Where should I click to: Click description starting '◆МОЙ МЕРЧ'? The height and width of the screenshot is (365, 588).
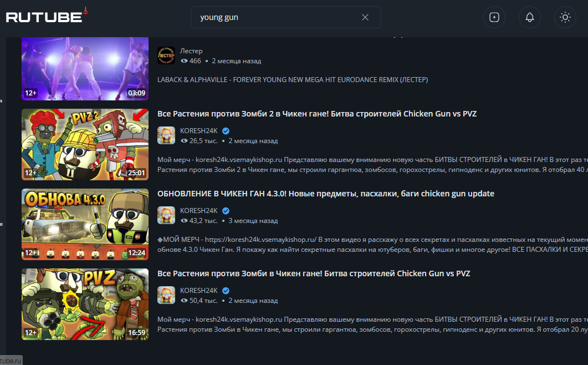point(372,245)
